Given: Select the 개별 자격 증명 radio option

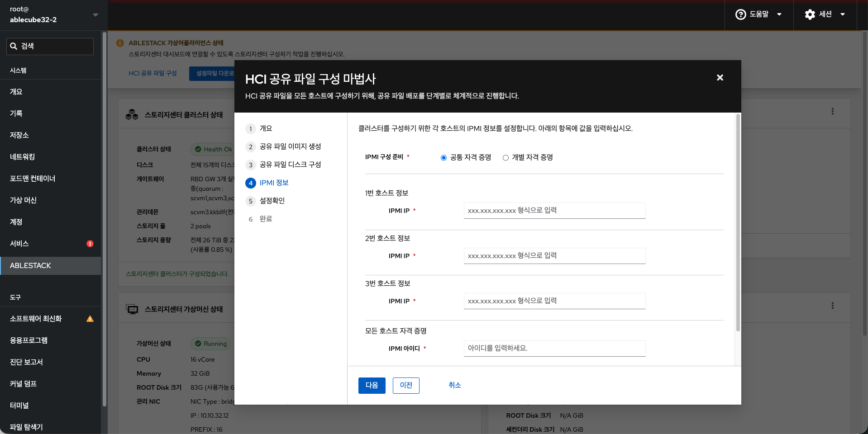Looking at the screenshot, I should point(506,158).
